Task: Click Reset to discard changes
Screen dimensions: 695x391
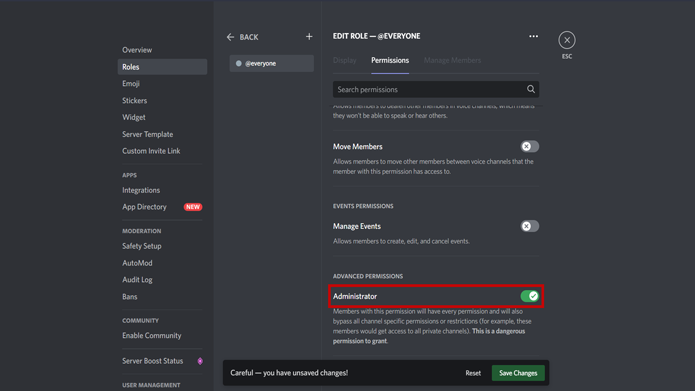Action: tap(473, 373)
